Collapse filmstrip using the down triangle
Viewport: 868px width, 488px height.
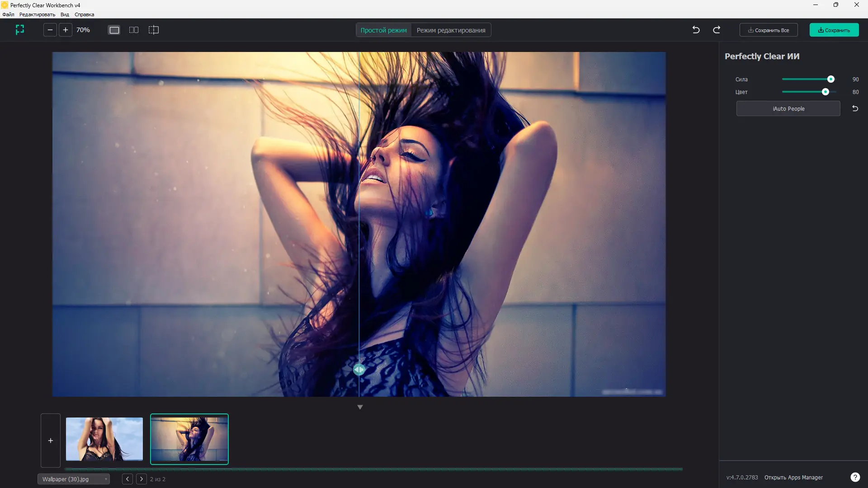click(x=360, y=407)
